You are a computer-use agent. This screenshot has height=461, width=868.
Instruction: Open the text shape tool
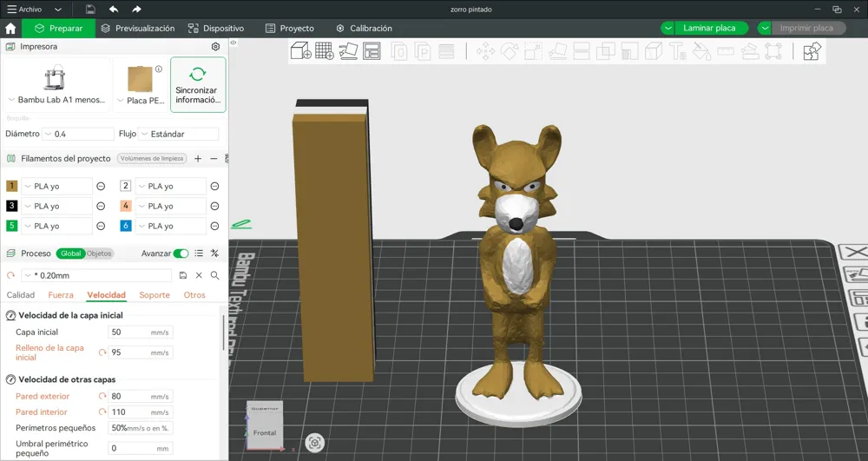tap(678, 51)
